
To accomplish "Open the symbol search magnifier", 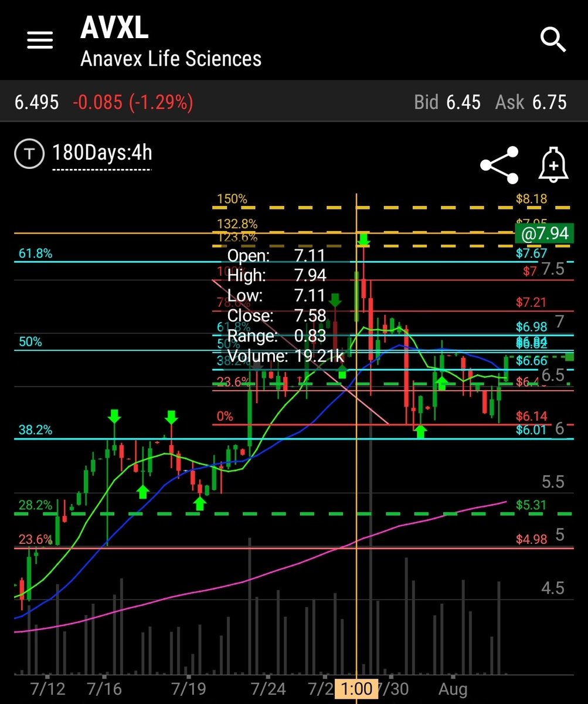I will click(x=552, y=40).
